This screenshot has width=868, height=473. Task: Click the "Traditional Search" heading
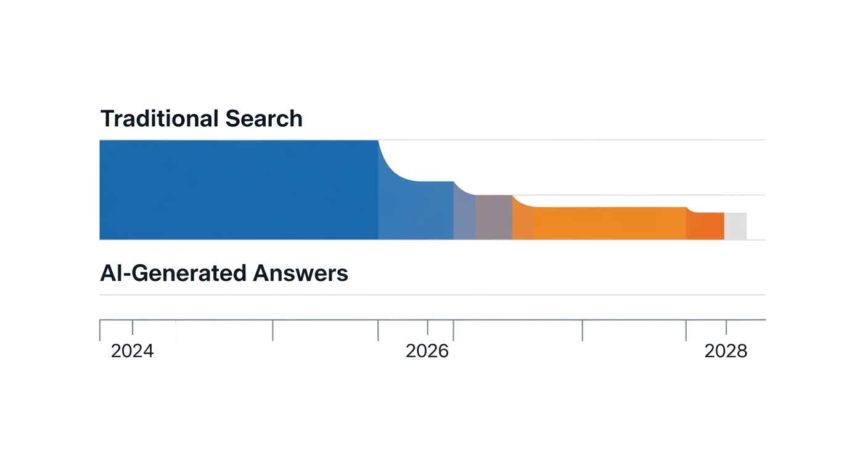point(201,118)
